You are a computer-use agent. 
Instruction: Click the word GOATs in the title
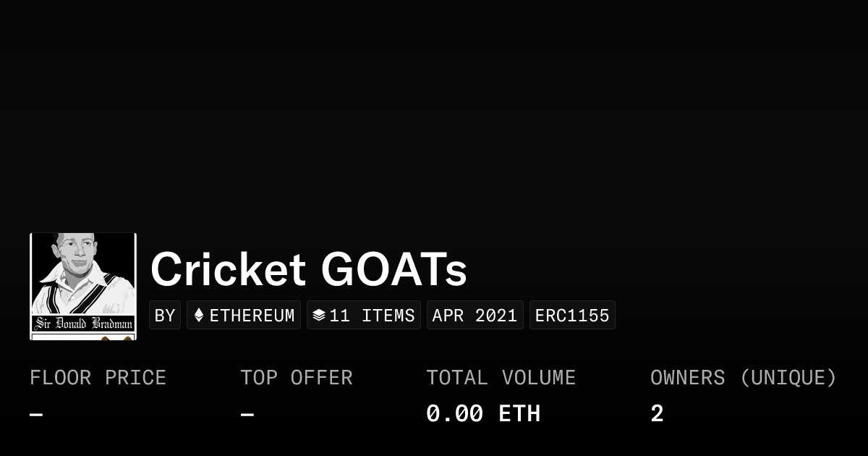click(394, 269)
